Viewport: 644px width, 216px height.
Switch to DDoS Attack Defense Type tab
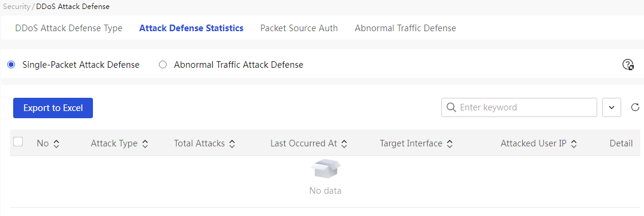[68, 28]
